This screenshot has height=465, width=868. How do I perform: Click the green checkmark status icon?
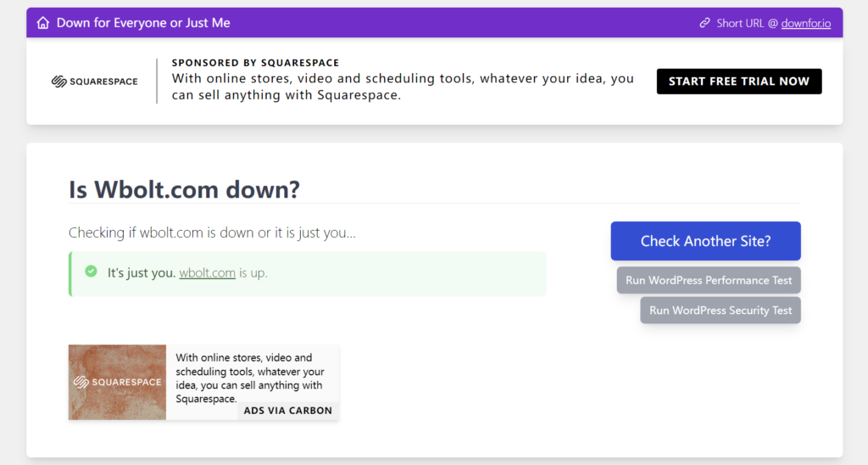[x=92, y=272]
